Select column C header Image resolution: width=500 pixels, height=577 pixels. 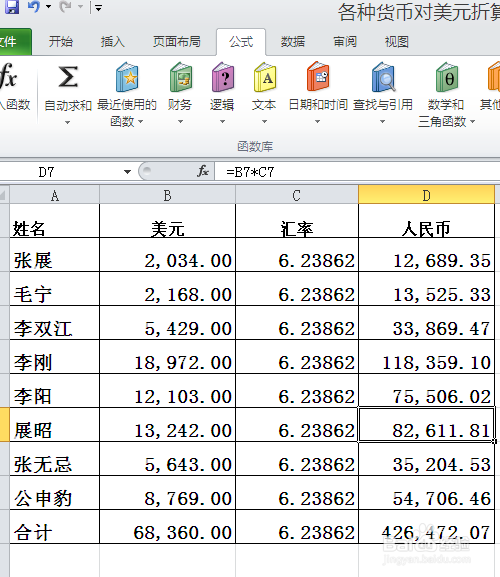(x=297, y=195)
